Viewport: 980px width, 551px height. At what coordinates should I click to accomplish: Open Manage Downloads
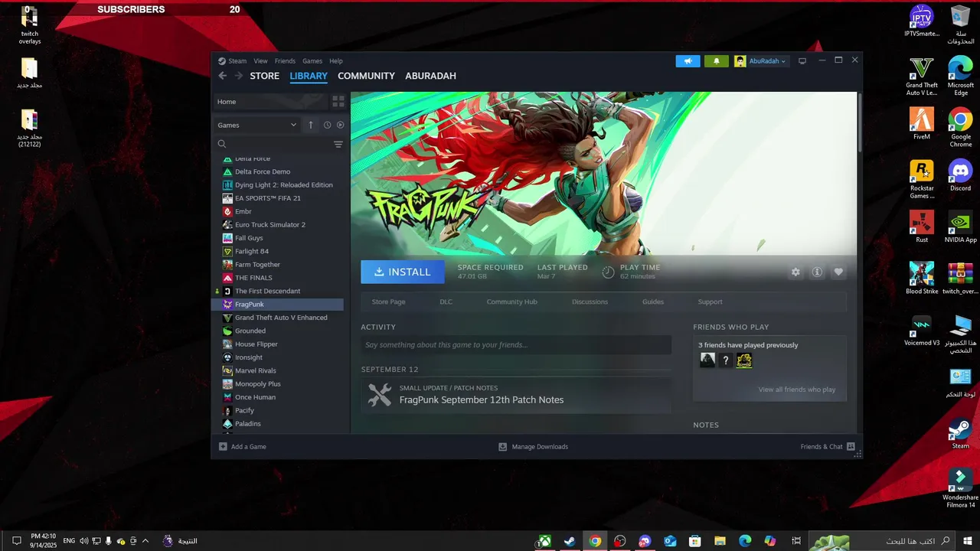(x=534, y=447)
